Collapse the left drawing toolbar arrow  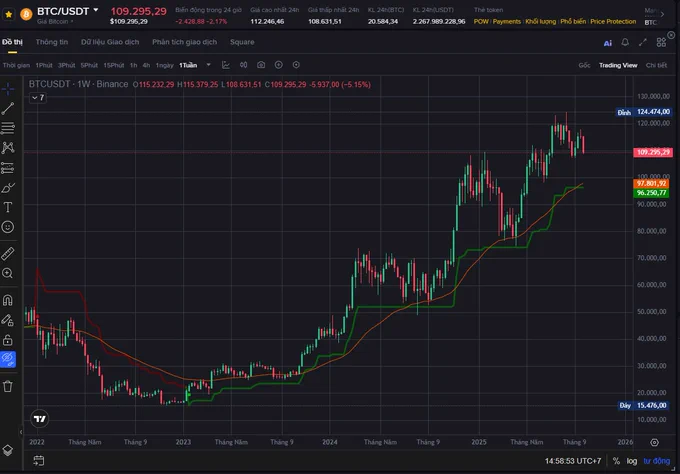tap(21, 432)
